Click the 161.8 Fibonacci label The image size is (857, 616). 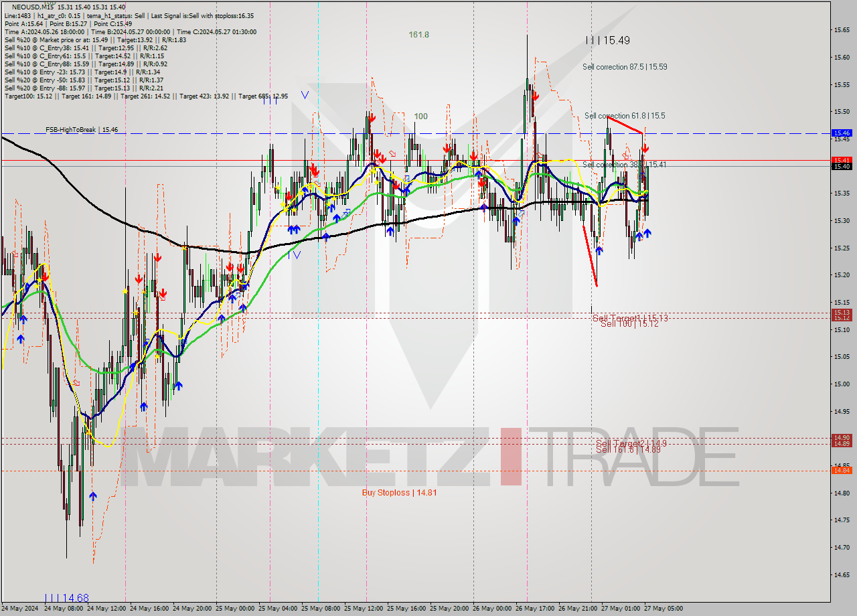(x=419, y=35)
